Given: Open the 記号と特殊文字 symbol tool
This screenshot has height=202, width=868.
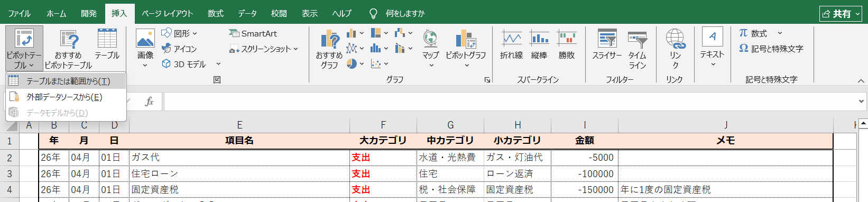Looking at the screenshot, I should tap(771, 49).
